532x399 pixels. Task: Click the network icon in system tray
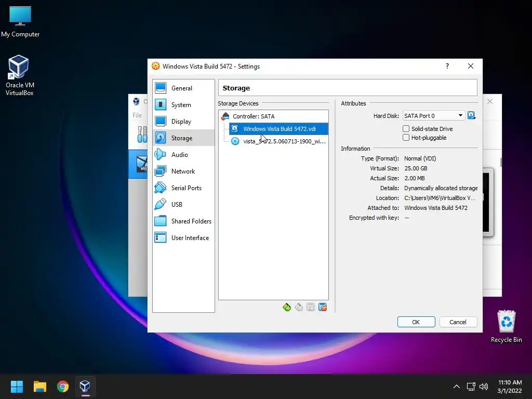(471, 387)
